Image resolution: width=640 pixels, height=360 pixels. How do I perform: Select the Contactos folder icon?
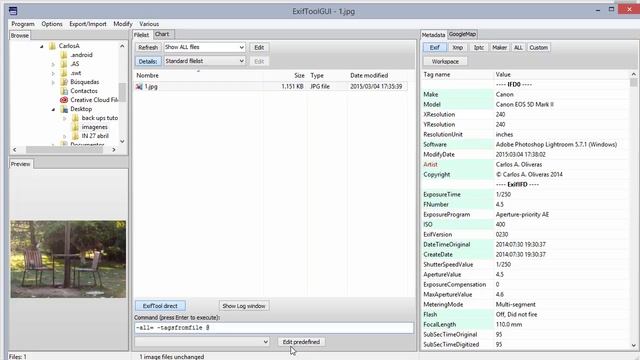[64, 91]
